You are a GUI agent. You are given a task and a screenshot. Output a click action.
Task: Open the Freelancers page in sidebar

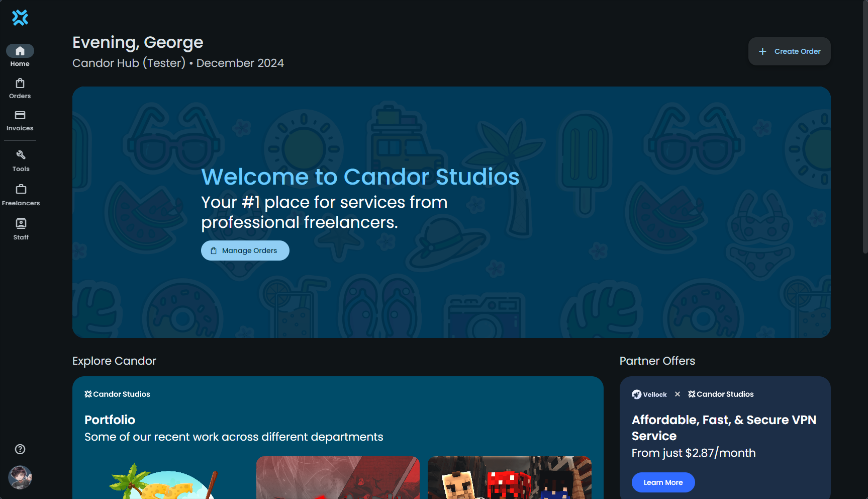pyautogui.click(x=21, y=195)
